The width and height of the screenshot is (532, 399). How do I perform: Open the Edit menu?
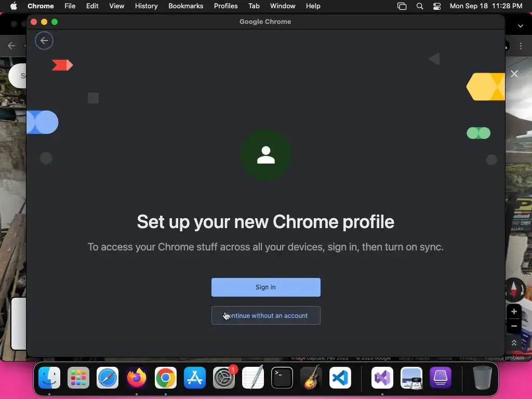tap(92, 6)
